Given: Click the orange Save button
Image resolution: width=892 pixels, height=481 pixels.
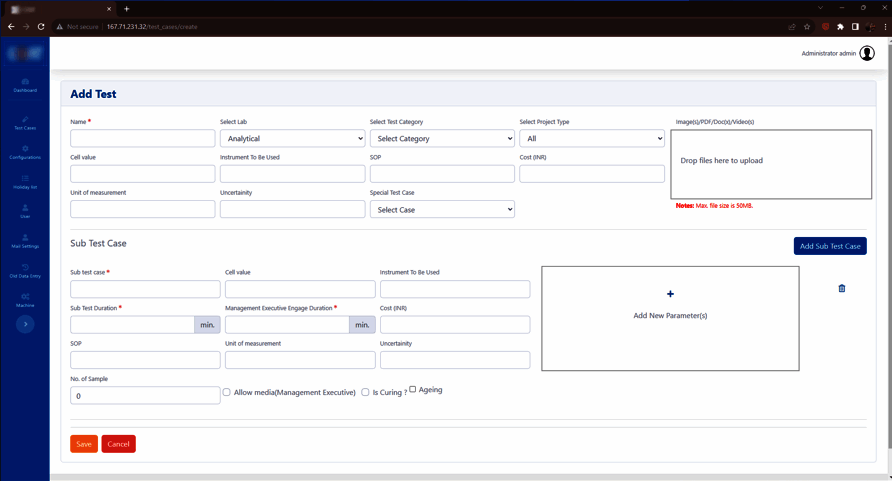Looking at the screenshot, I should click(84, 444).
